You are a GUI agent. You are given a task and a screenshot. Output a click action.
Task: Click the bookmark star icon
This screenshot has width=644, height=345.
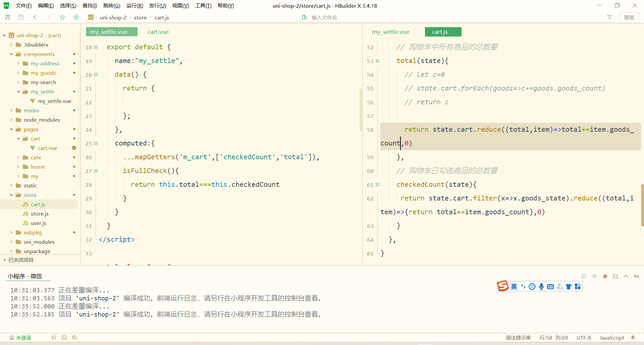click(x=62, y=17)
